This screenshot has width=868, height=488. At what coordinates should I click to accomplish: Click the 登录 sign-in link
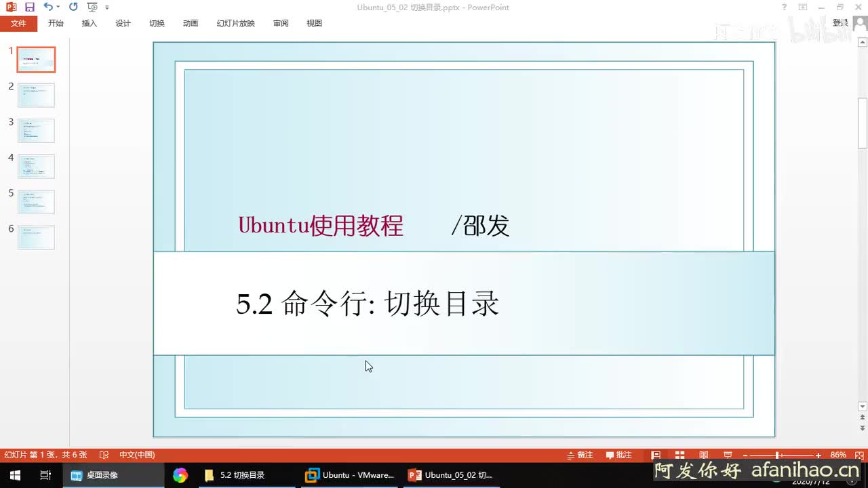tap(840, 23)
